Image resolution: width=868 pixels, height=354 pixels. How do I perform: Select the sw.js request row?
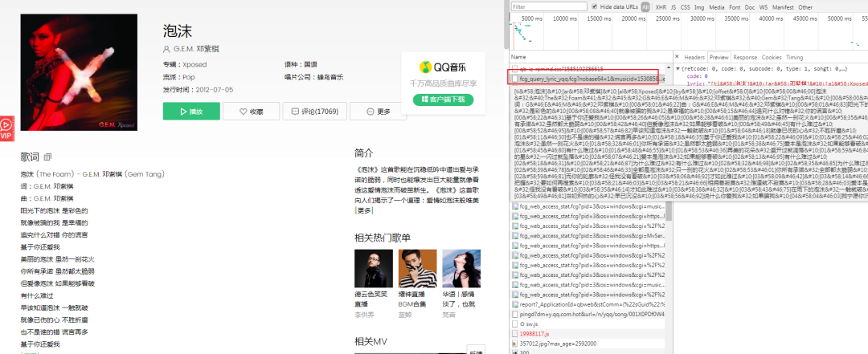coord(588,323)
